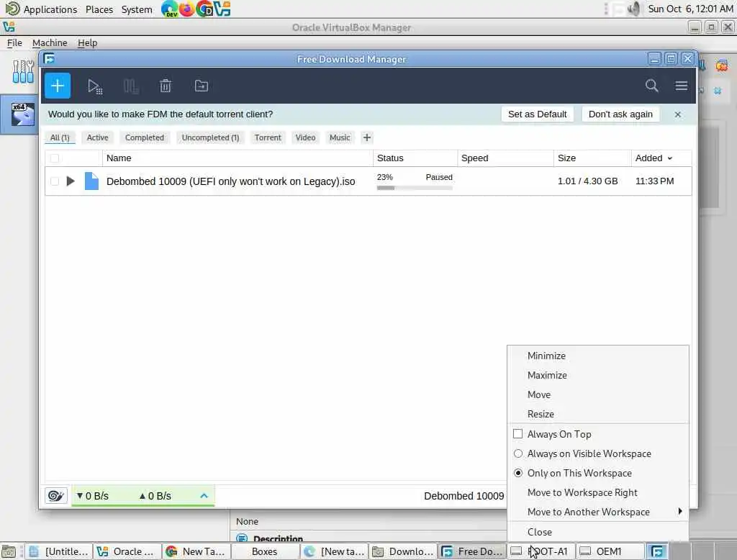Open VirtualBox Help menu
Screen dimensions: 737x560
pos(87,42)
